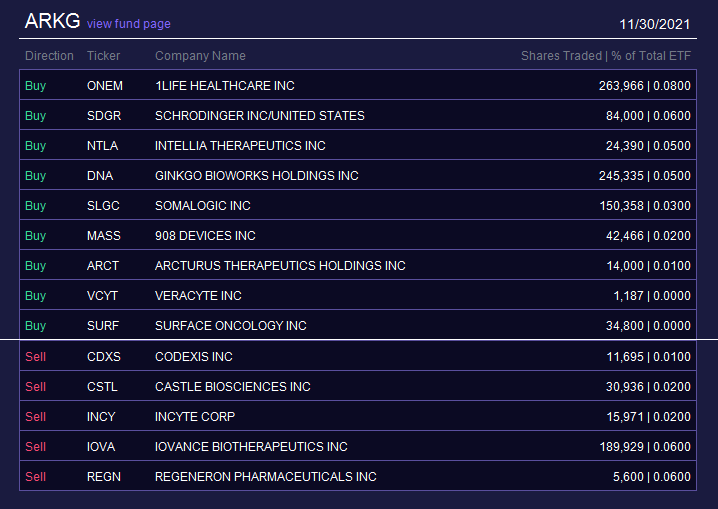The image size is (718, 509).
Task: Click REGENERON PHARMACEUTICALS INC name
Action: tap(266, 477)
